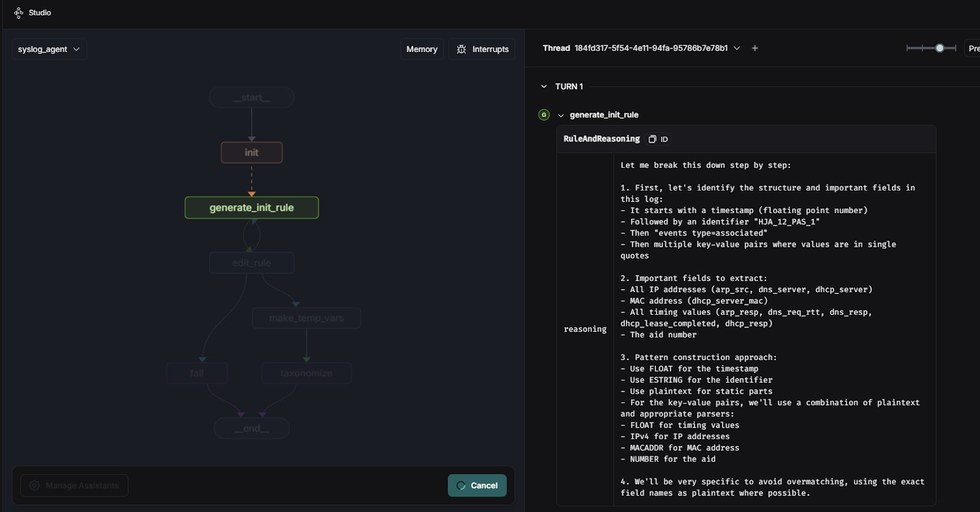Collapse the generate_init_rule step

click(560, 115)
